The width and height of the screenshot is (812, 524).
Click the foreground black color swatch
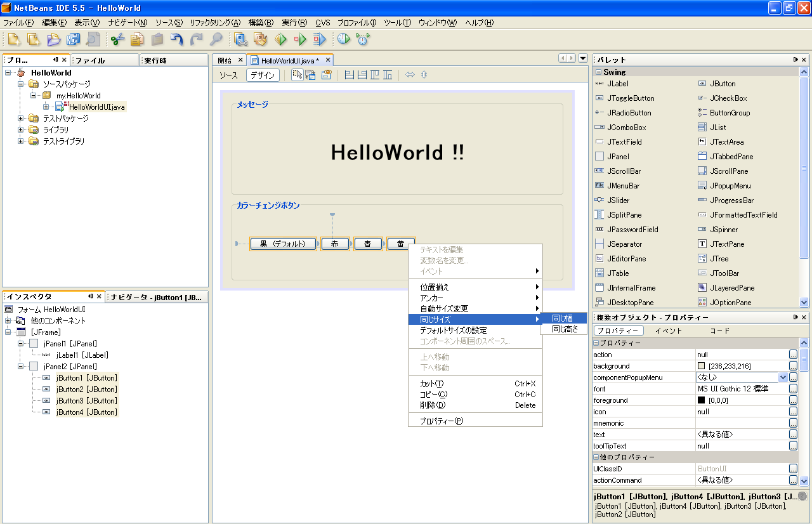701,400
